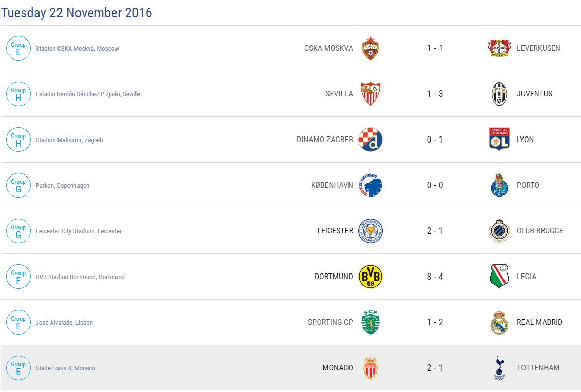Click Parken, Copenhagen venue text
The image size is (581, 392).
point(63,186)
